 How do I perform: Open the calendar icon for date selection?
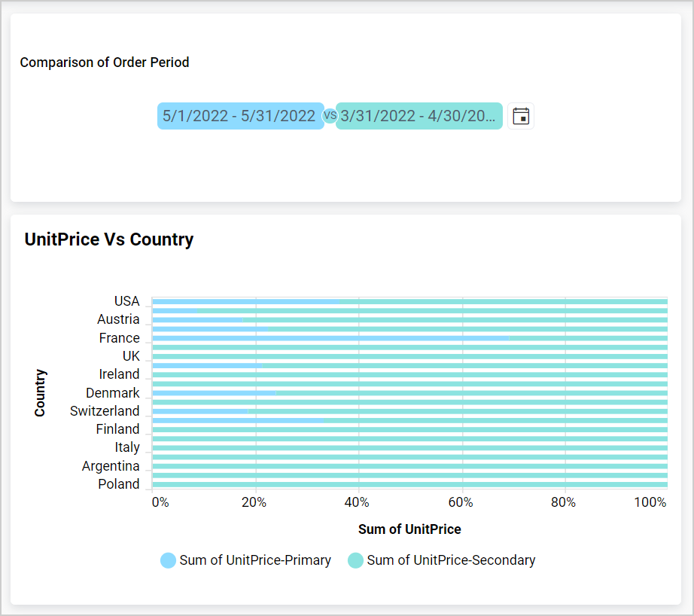[520, 115]
